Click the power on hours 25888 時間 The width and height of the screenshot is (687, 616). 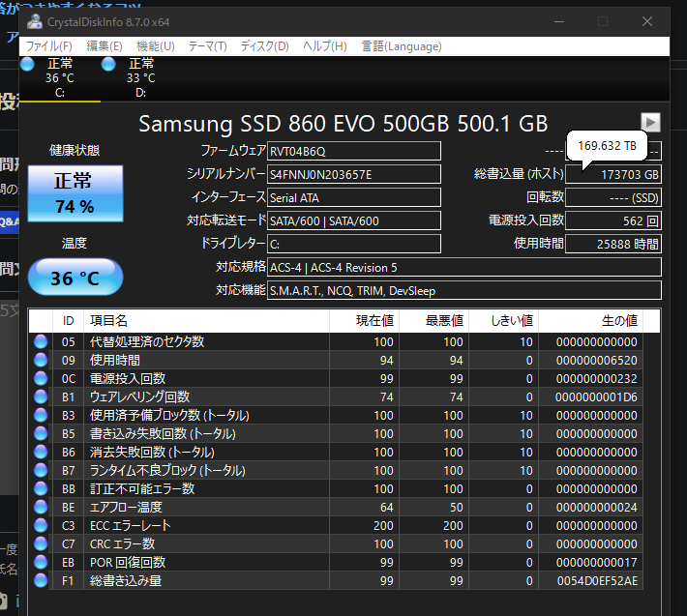[x=613, y=244]
